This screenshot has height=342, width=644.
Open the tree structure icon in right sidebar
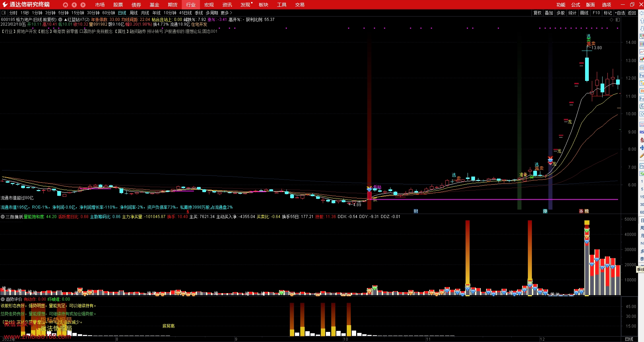(x=642, y=83)
